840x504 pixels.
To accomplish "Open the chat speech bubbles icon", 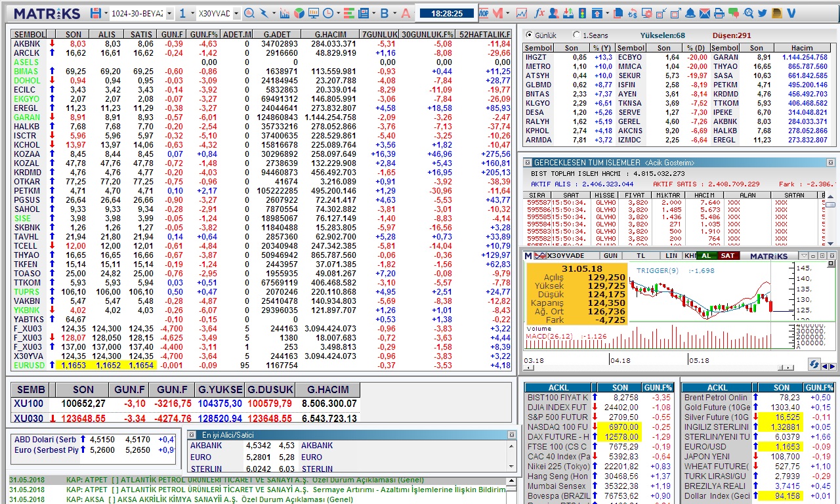I will (734, 13).
